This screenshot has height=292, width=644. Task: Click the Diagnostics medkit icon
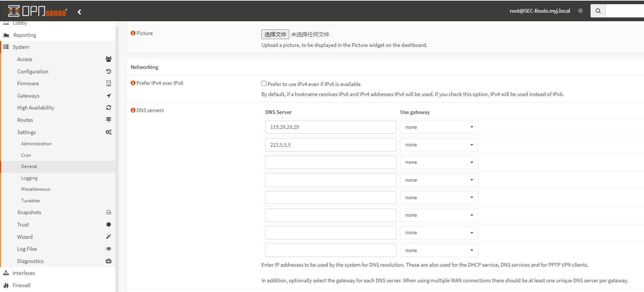(x=109, y=261)
